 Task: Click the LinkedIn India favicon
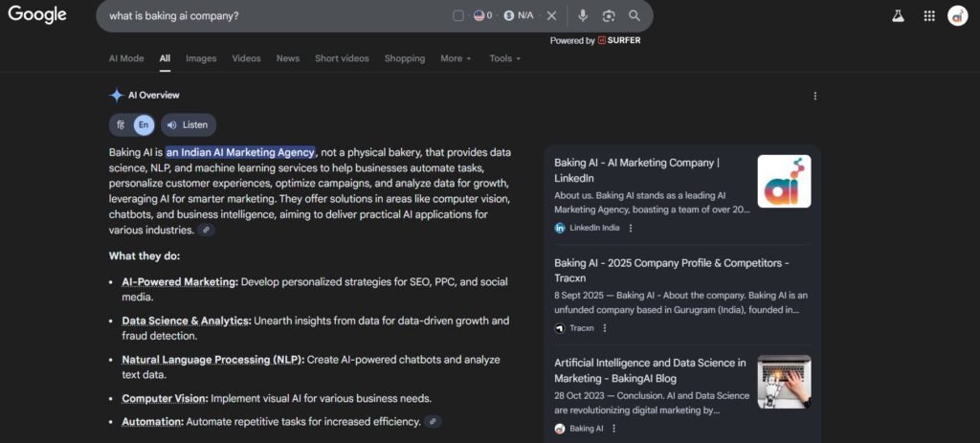[560, 228]
